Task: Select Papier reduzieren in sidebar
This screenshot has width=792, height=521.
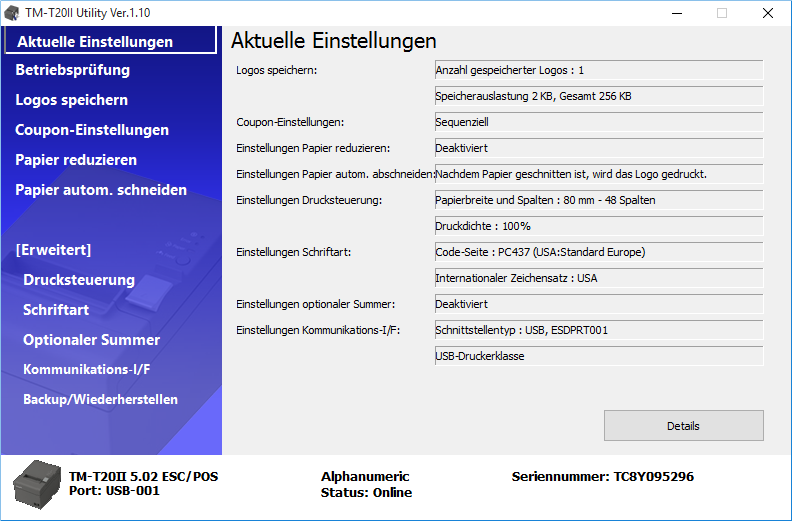Action: pyautogui.click(x=76, y=160)
